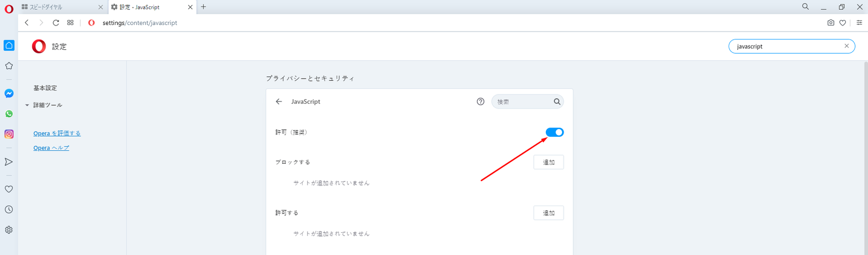Click the JavaScript help question-mark icon

point(480,101)
